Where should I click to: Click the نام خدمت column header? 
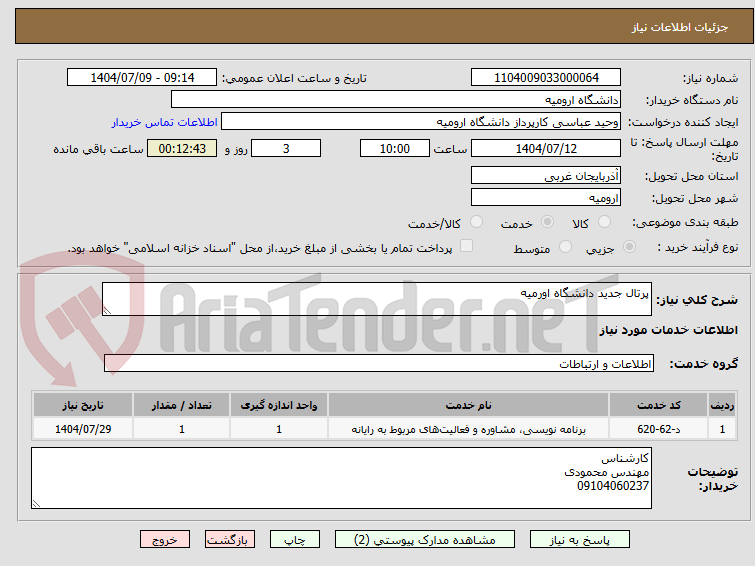click(x=469, y=405)
